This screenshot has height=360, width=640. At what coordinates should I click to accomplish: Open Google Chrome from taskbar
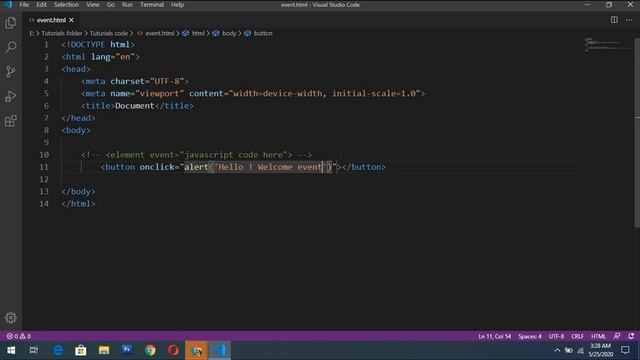[150, 350]
